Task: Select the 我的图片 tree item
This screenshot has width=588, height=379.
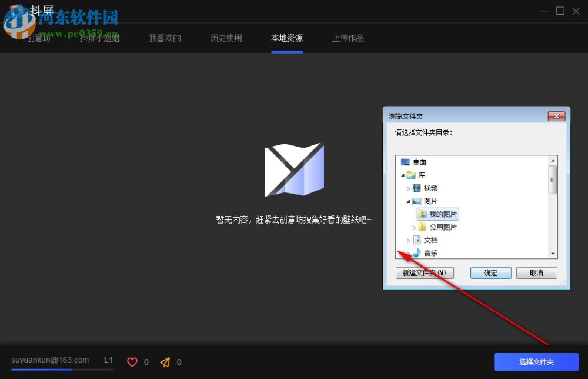Action: (437, 214)
